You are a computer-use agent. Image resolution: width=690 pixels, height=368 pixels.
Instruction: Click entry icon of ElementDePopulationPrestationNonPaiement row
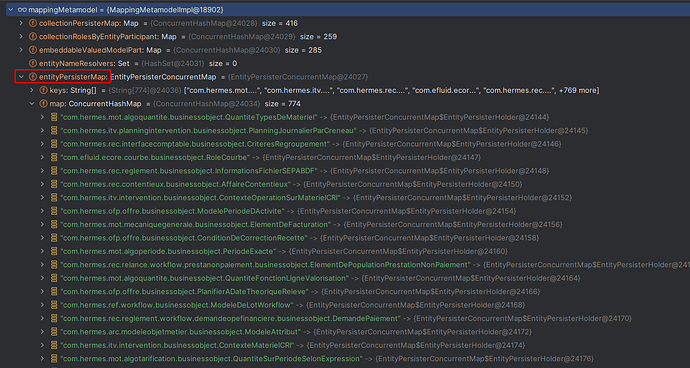pyautogui.click(x=54, y=265)
